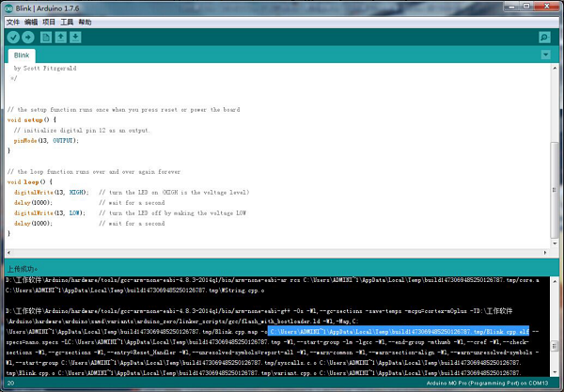This screenshot has width=564, height=392.
Task: Open the 编辑 (Edit) menu
Action: pos(32,21)
